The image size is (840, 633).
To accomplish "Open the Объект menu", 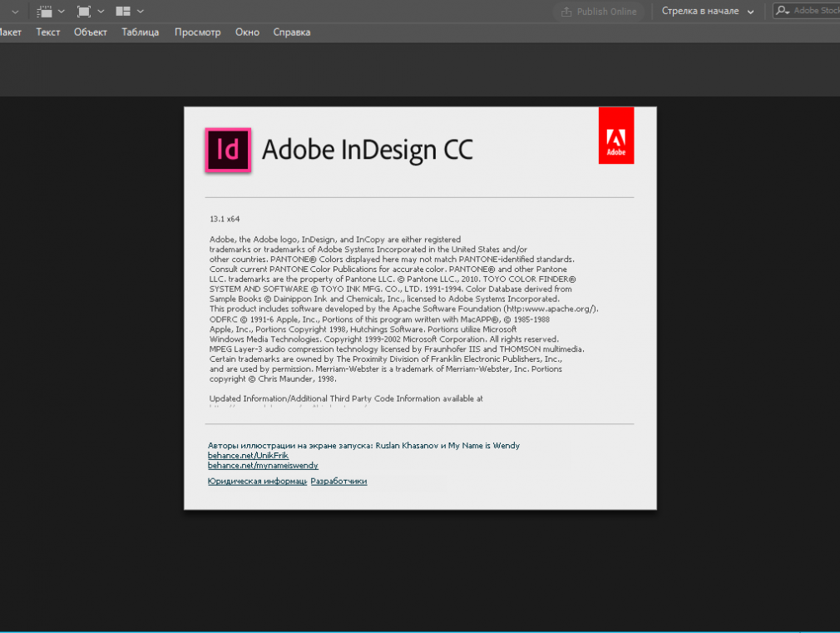I will (91, 32).
